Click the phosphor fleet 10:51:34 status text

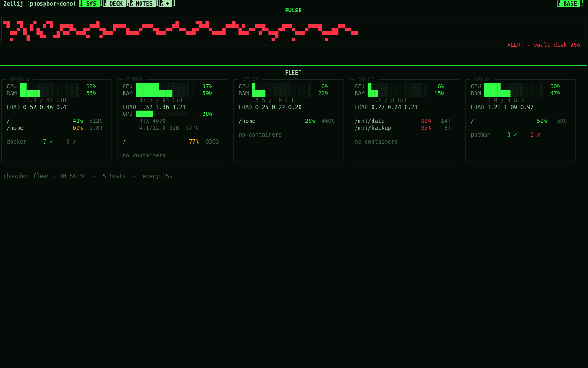coord(45,176)
